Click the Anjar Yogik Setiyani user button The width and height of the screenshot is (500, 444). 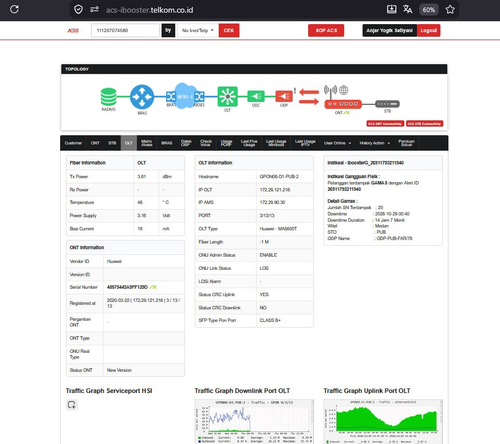tap(390, 30)
